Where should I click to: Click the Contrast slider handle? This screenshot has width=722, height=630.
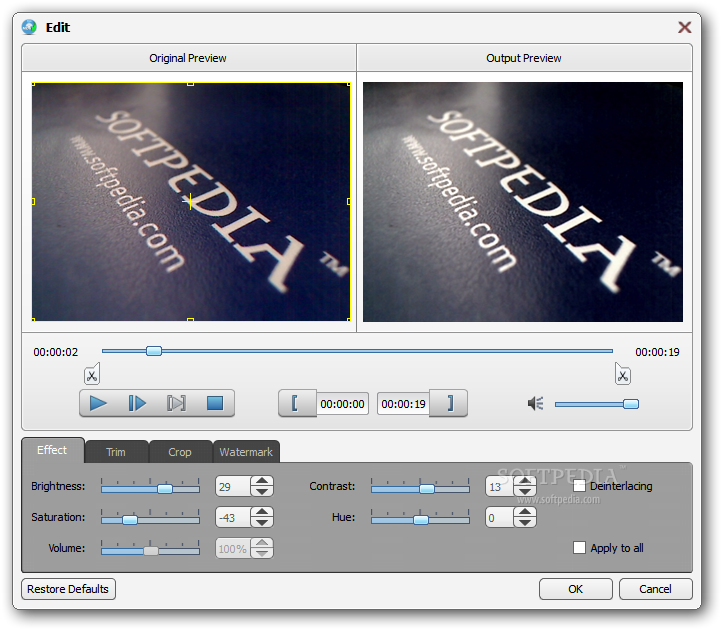point(427,489)
